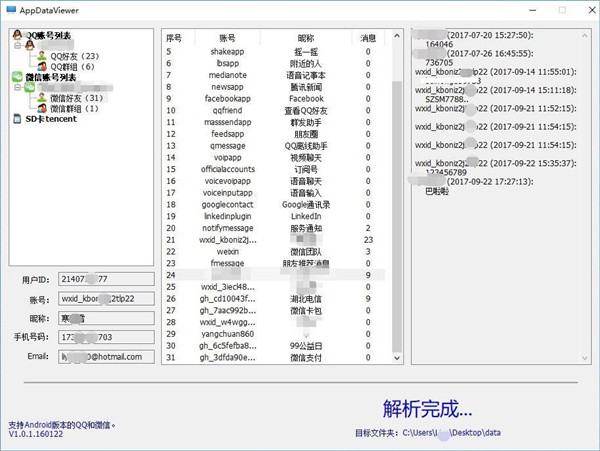Select the qmessage row
This screenshot has width=600, height=451.
[274, 146]
